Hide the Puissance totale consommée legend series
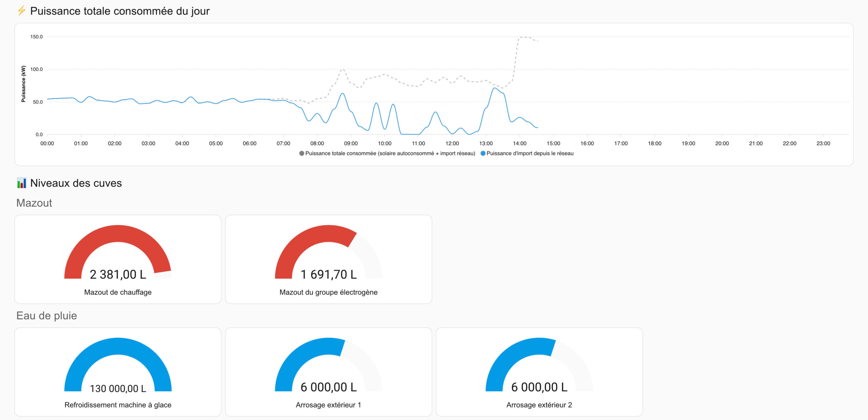The width and height of the screenshot is (868, 420). 390,153
